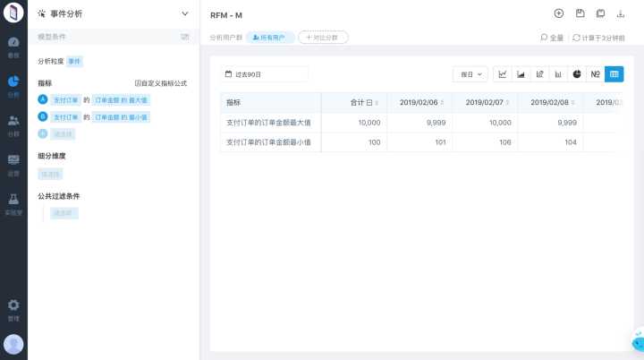Open the 按日 granularity dropdown

[x=470, y=74]
